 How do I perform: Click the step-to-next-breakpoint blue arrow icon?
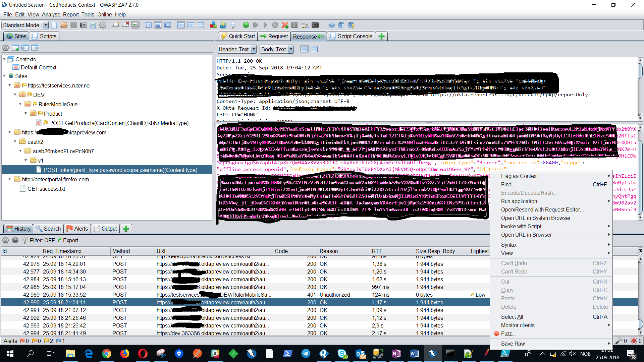pos(256,25)
